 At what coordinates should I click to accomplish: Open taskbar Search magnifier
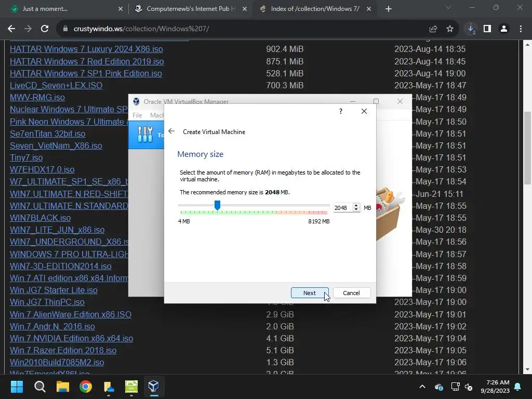[x=39, y=387]
